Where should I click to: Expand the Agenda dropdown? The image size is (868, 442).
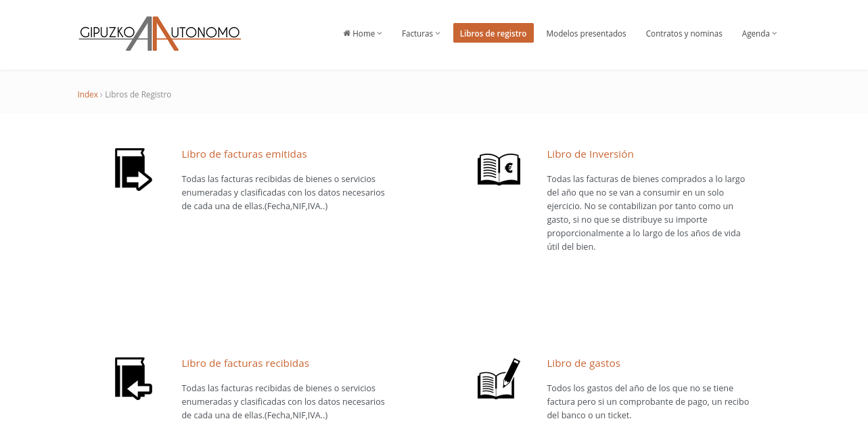pyautogui.click(x=758, y=33)
